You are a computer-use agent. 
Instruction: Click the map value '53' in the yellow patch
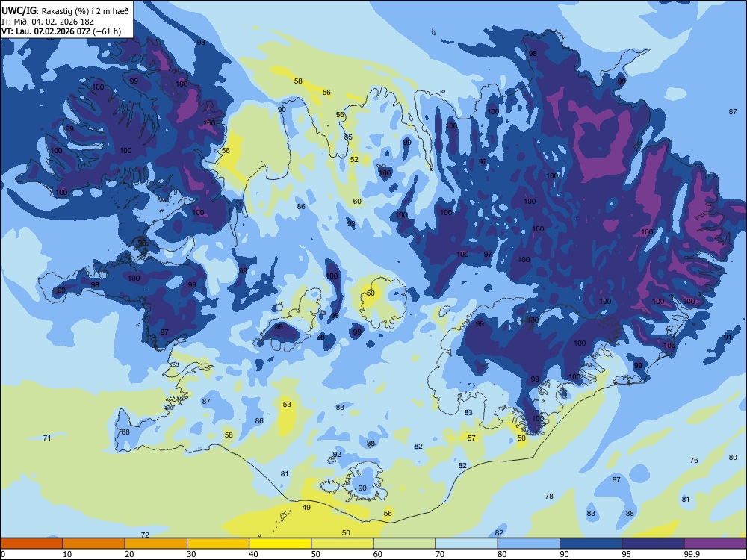pos(287,404)
